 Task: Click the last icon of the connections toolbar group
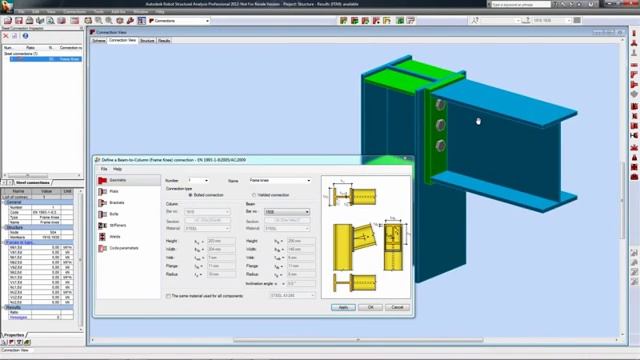411,20
